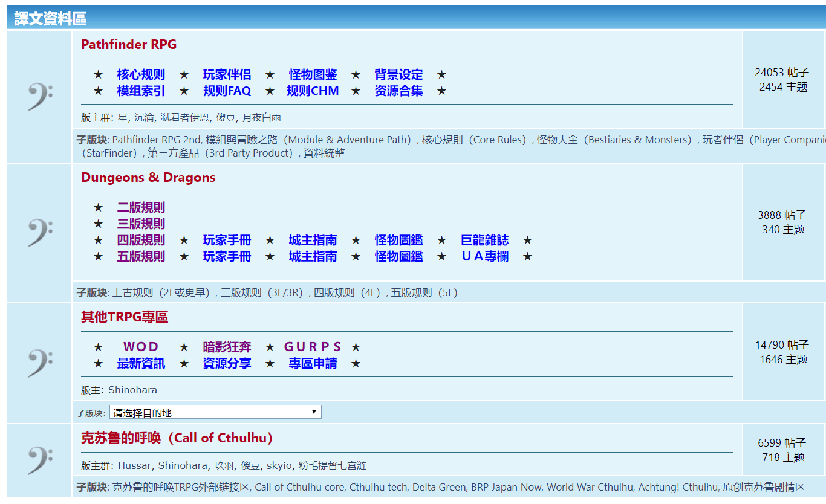Open the 資源分享 link
The width and height of the screenshot is (826, 504).
(x=227, y=364)
